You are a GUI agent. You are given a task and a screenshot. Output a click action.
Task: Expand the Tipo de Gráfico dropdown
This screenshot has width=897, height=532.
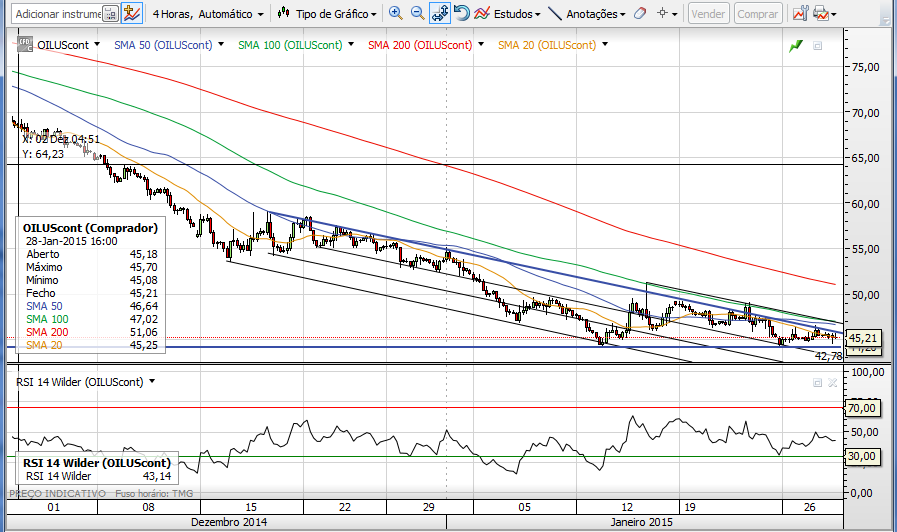328,14
